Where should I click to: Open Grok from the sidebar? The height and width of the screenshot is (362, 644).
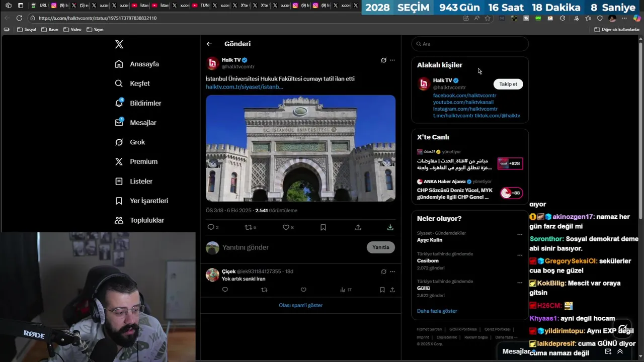(130, 142)
